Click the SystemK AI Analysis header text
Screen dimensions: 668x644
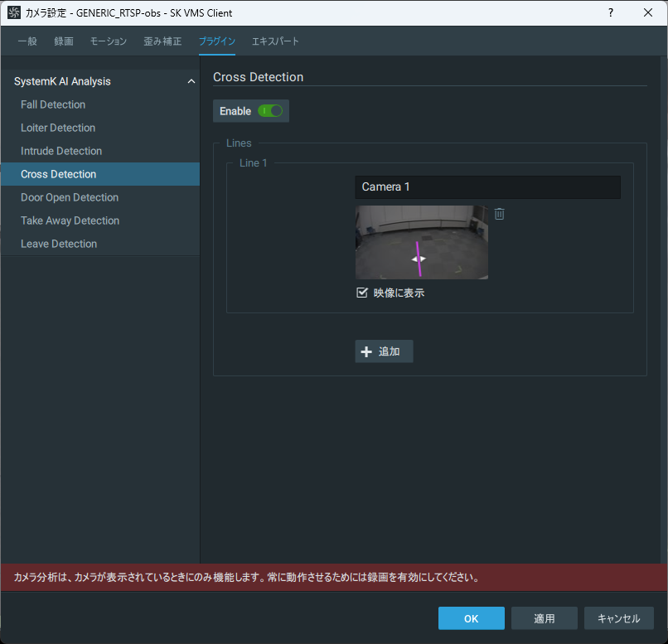(x=62, y=81)
